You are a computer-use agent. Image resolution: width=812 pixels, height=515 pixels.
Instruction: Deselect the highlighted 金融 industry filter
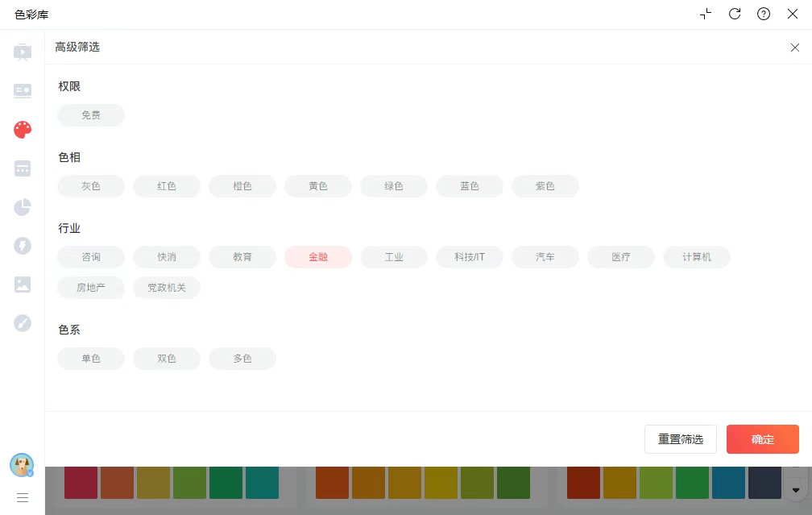coord(318,257)
